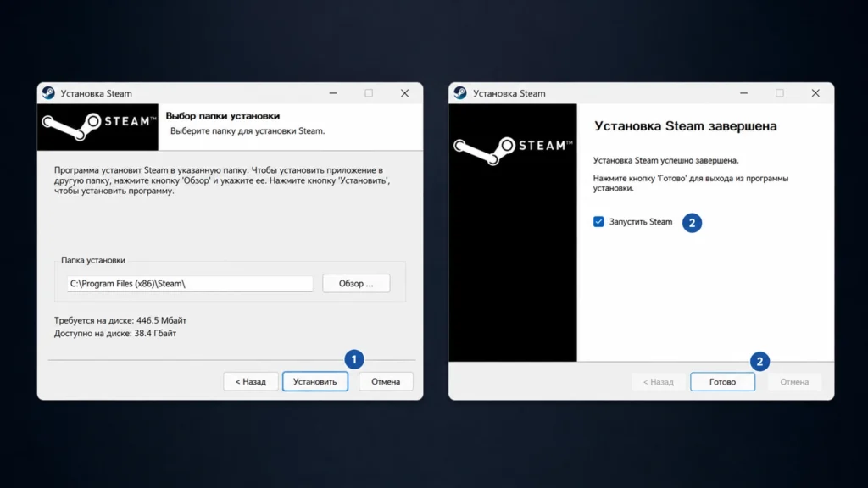Click the Steam logo in the completion window sidebar

pyautogui.click(x=513, y=150)
